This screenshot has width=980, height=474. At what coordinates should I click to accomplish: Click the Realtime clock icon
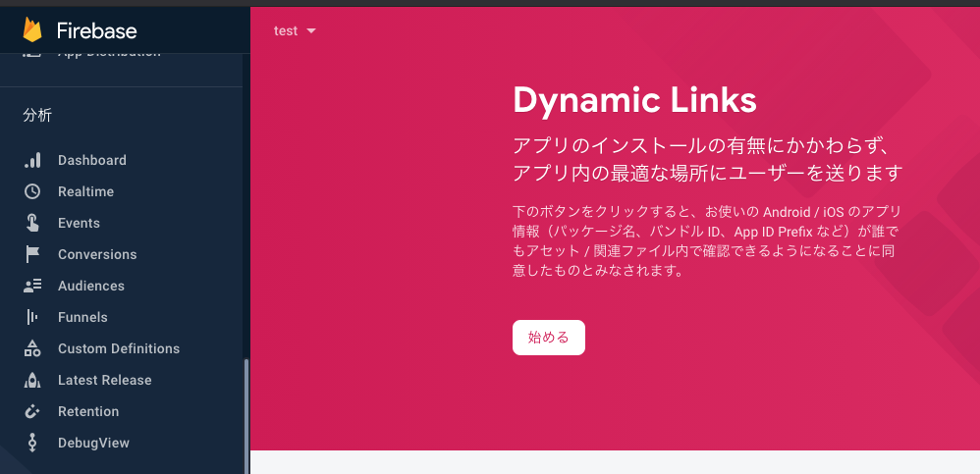(32, 191)
